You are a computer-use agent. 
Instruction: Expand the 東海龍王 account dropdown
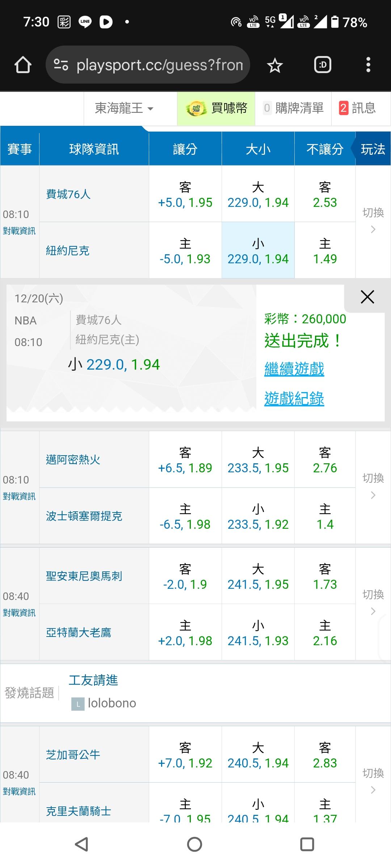(124, 108)
